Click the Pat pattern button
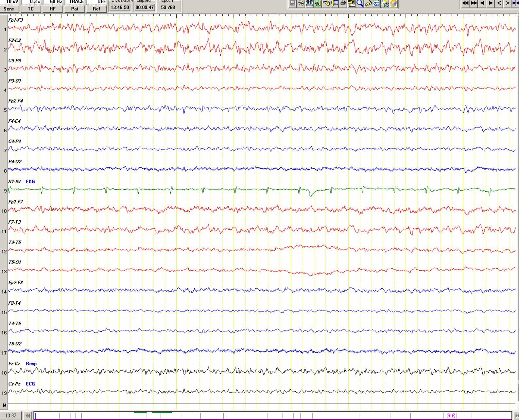The height and width of the screenshot is (420, 519). pos(75,9)
